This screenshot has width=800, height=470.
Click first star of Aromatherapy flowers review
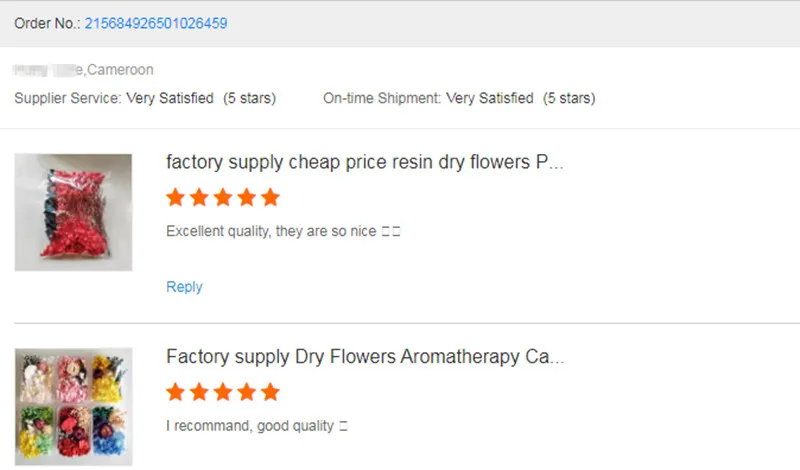pos(176,391)
